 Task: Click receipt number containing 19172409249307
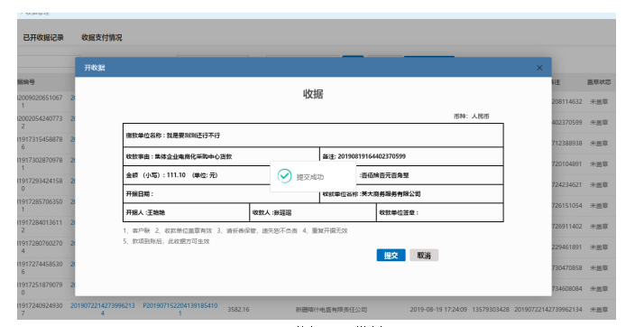[40, 309]
